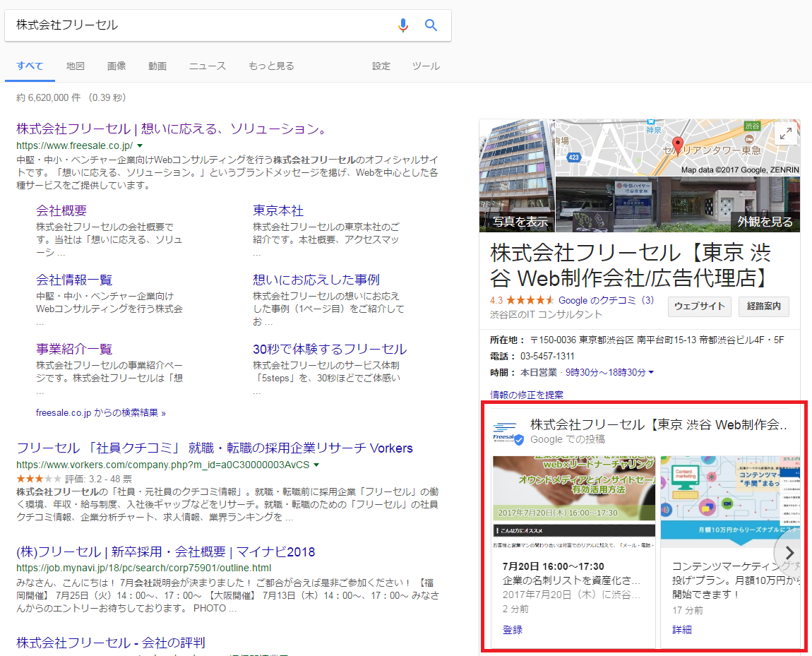Open the 東京本社 sitelink
The height and width of the screenshot is (656, 812).
(278, 210)
